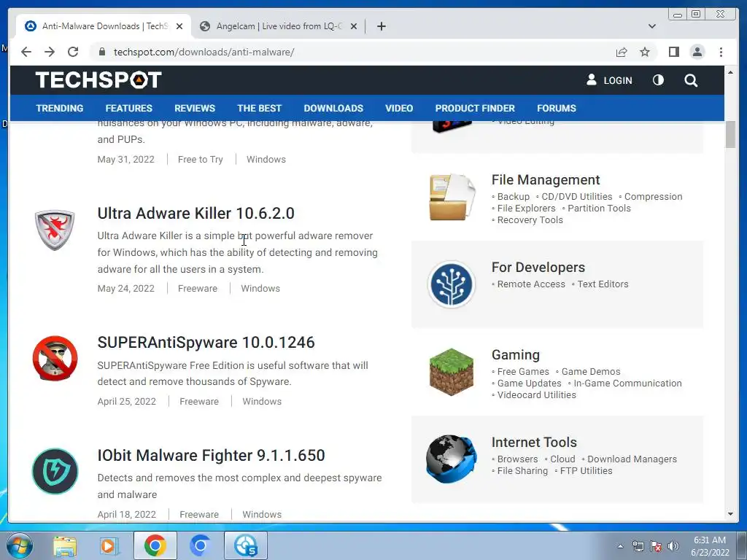
Task: Open the TRENDING menu
Action: point(60,108)
